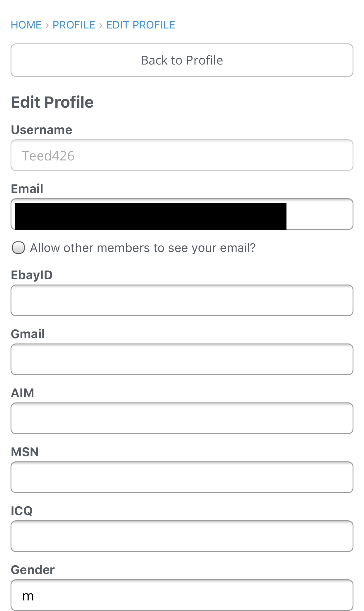Click the Gender field containing 'm'

click(x=182, y=595)
